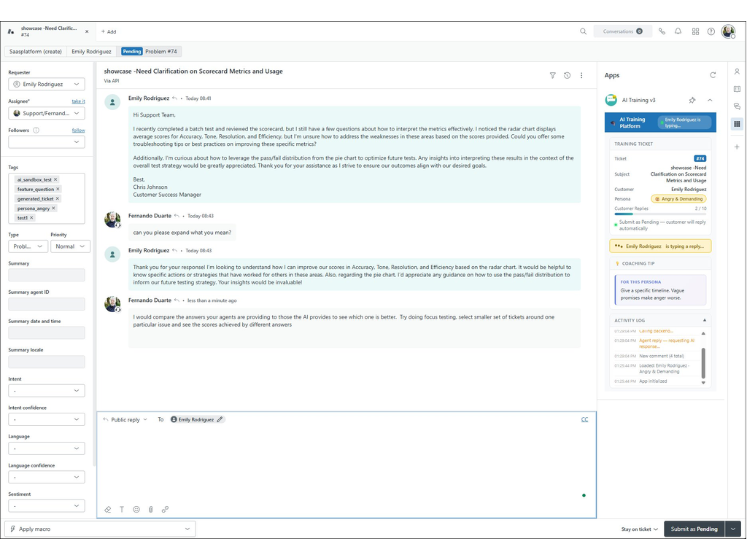Screen dimensions: 747x560
Task: Open notifications bell
Action: [678, 31]
